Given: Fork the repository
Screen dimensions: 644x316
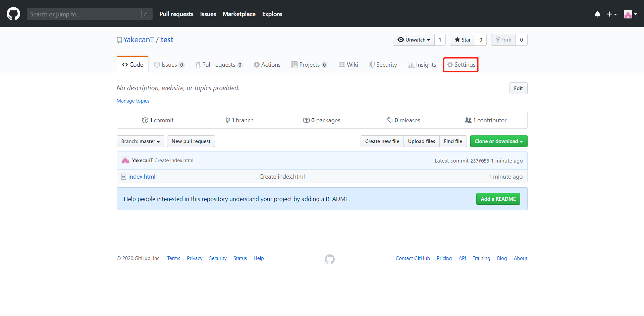Looking at the screenshot, I should [x=503, y=40].
